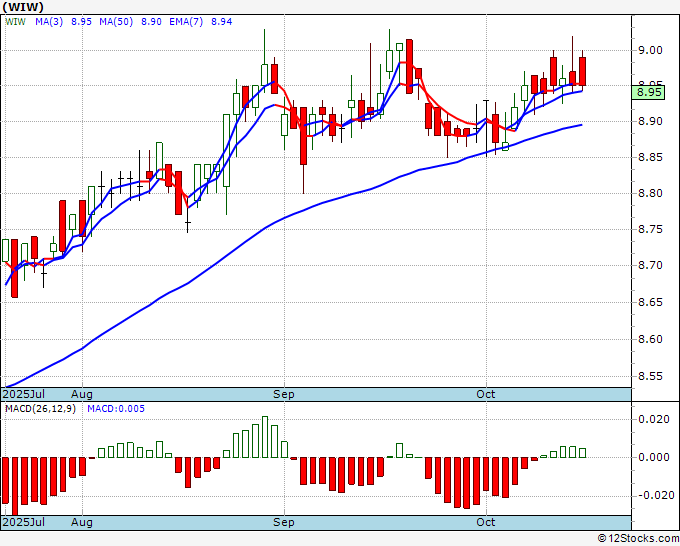Click the 8.70 price axis label
The height and width of the screenshot is (546, 680).
651,265
